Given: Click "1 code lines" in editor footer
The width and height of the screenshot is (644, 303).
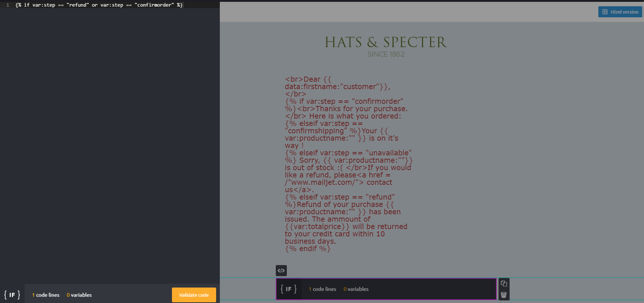Looking at the screenshot, I should click(46, 295).
